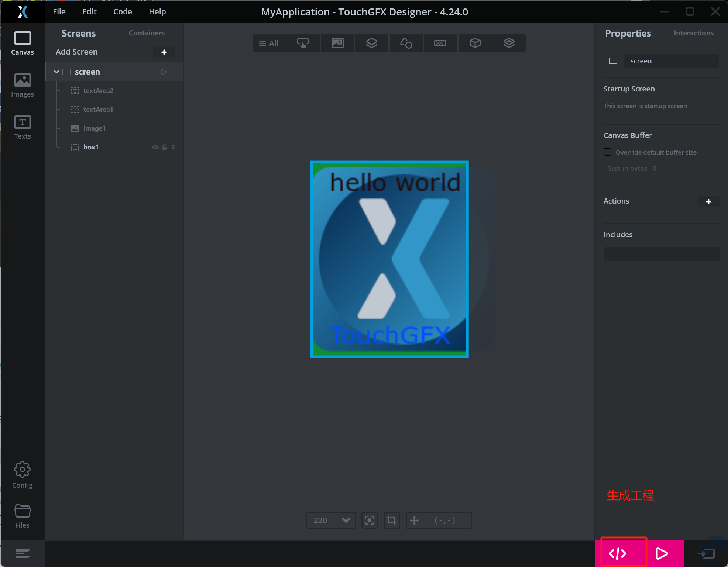Open the log panel icon at bottom-left
This screenshot has height=567, width=728.
(23, 553)
